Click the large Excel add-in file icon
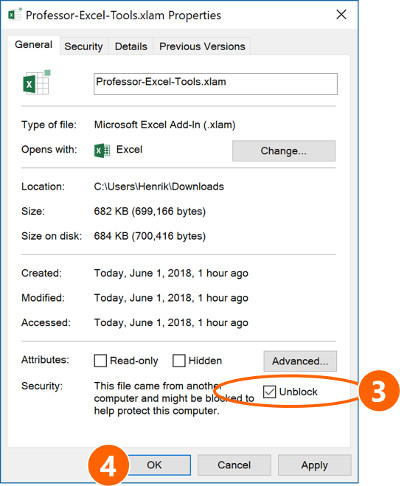The image size is (400, 486). 37,82
